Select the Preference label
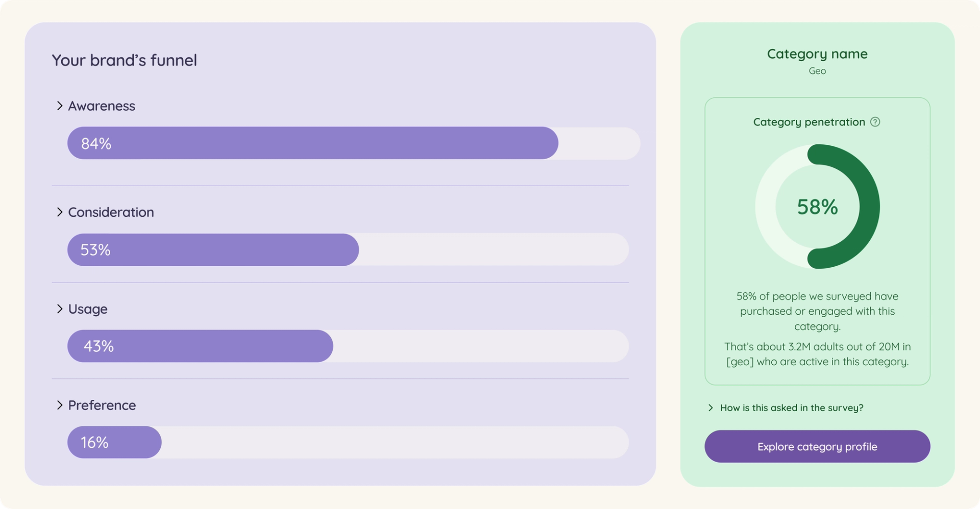Image resolution: width=980 pixels, height=509 pixels. 102,405
